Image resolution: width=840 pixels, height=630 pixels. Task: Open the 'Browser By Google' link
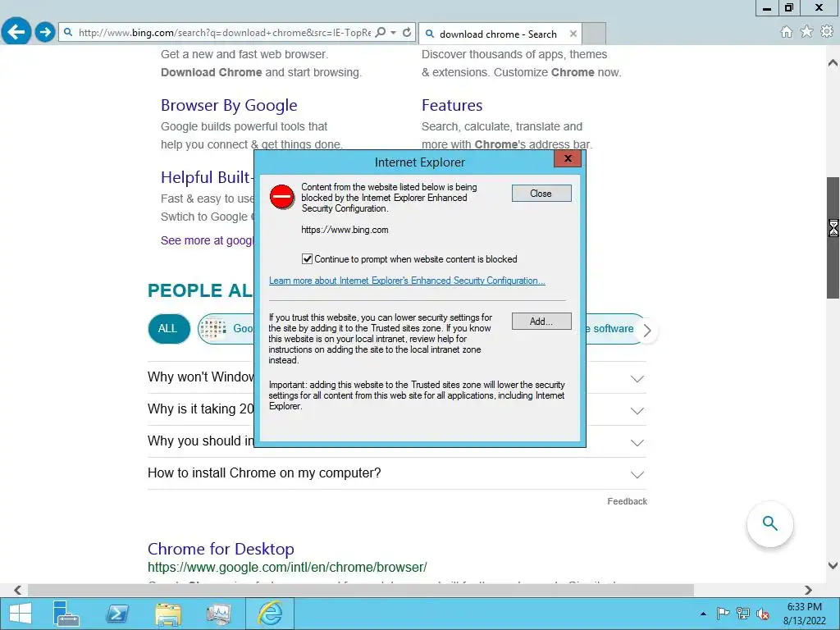point(229,106)
